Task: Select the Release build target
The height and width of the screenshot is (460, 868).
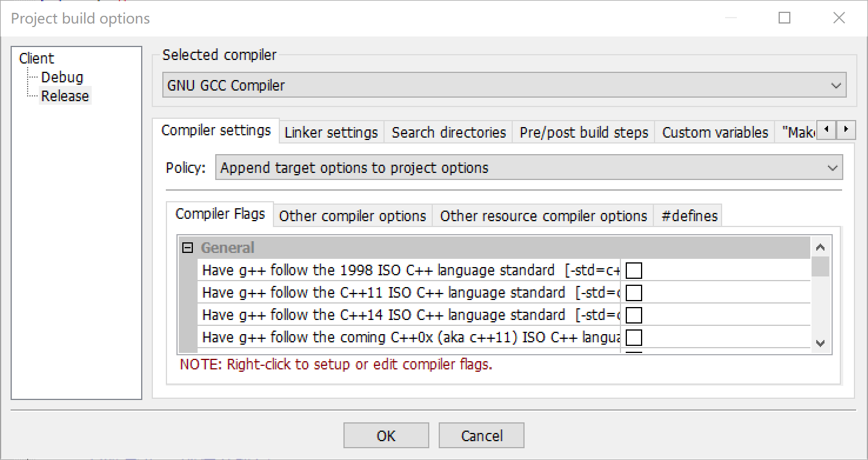Action: (x=65, y=95)
